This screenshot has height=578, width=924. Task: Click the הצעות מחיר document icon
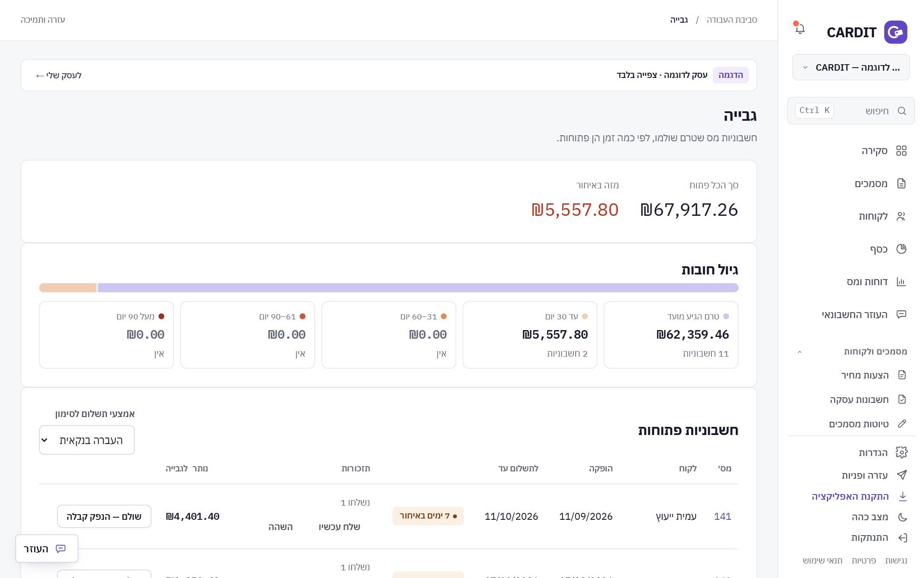902,375
